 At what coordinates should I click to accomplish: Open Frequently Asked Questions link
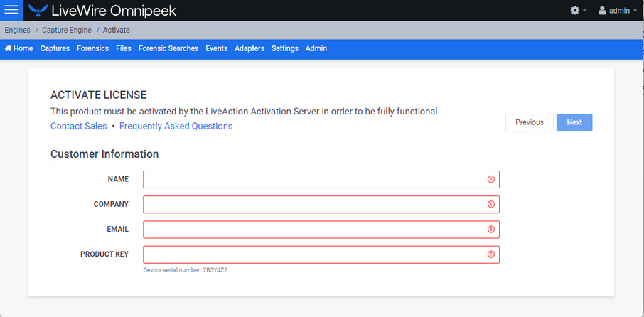176,126
